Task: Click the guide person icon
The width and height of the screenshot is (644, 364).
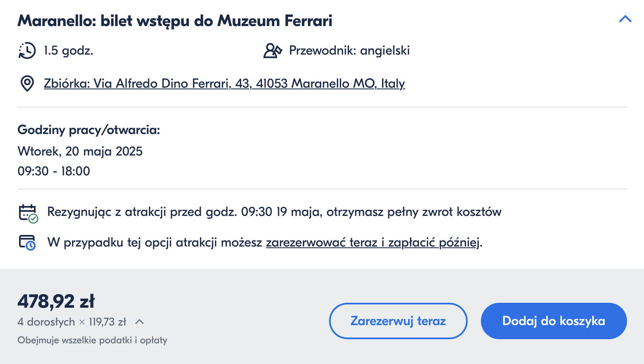Action: (273, 50)
